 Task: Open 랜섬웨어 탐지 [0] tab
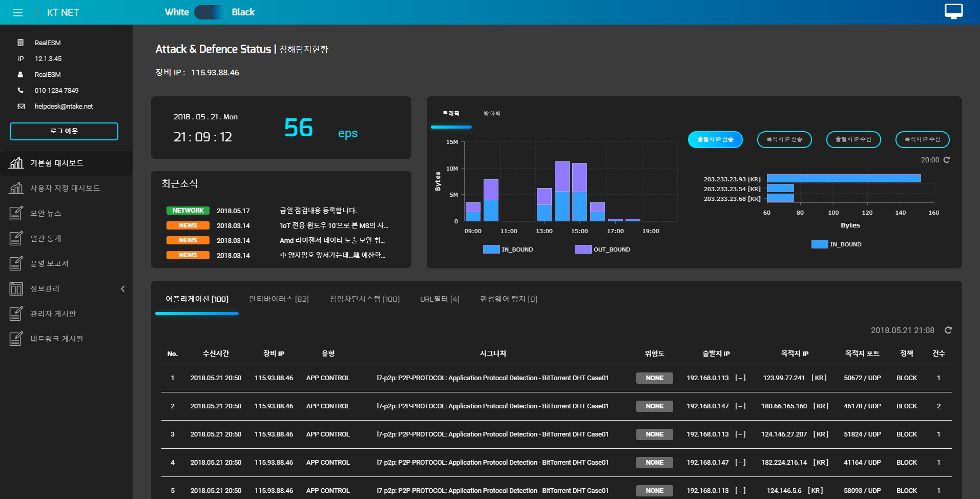[508, 299]
